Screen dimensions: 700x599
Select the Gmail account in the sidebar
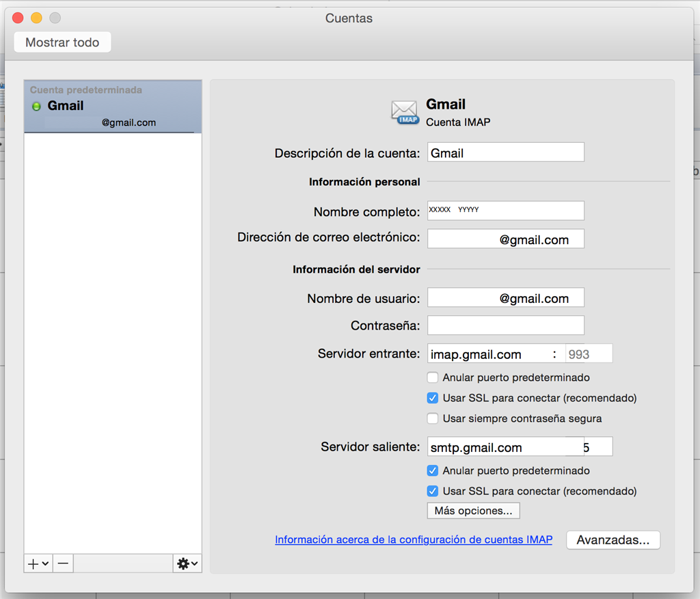(113, 107)
